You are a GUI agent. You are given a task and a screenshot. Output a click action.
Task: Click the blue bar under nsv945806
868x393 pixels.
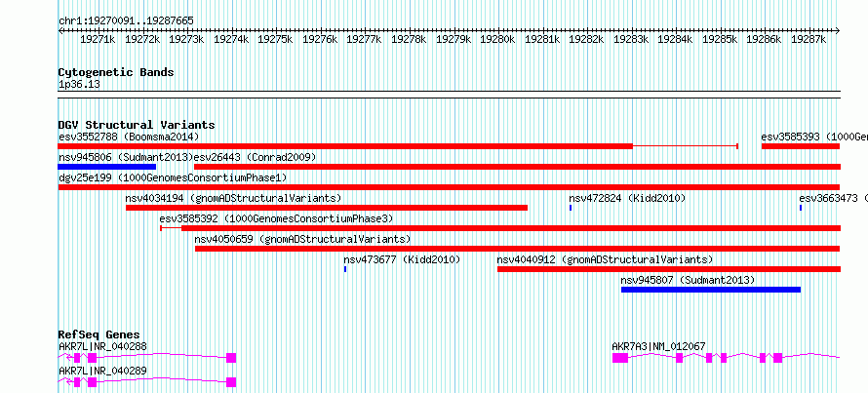[x=107, y=167]
